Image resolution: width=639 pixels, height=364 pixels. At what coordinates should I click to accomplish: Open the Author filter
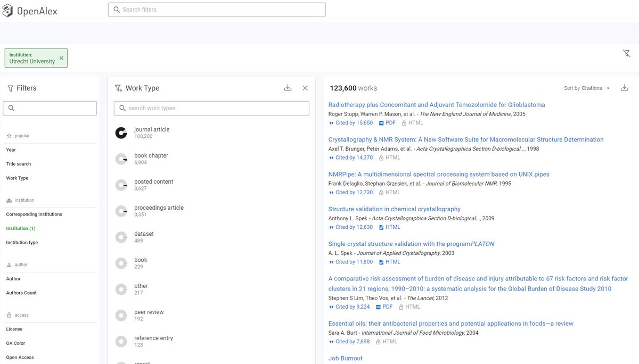click(x=13, y=279)
